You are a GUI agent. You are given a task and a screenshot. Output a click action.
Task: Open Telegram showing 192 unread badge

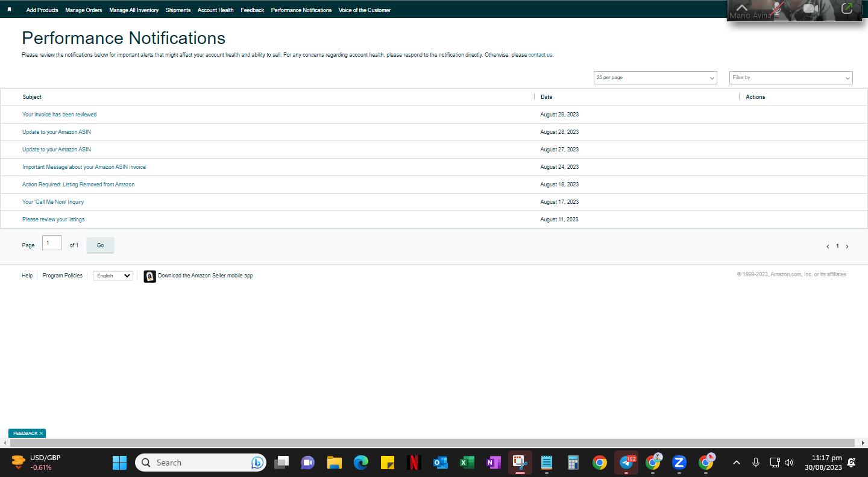coord(626,463)
